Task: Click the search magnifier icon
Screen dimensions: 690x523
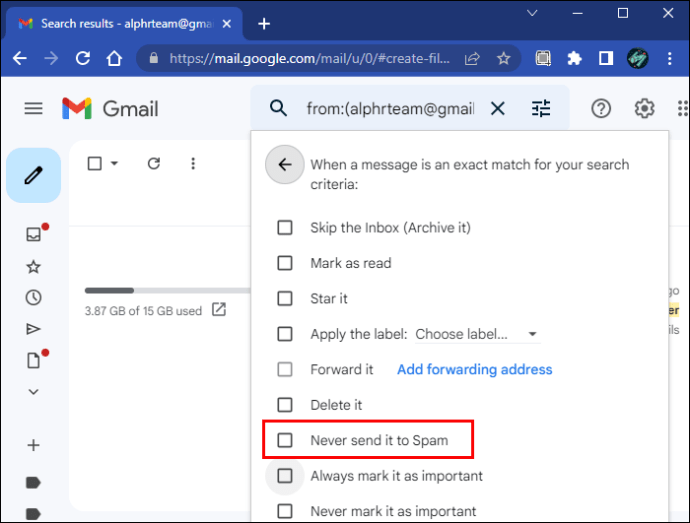Action: point(279,108)
